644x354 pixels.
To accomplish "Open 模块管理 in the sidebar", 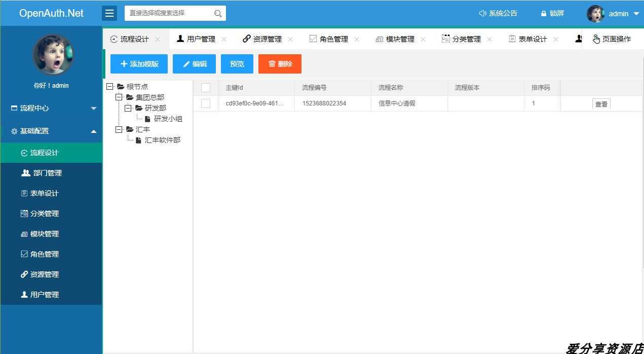I will tap(51, 234).
